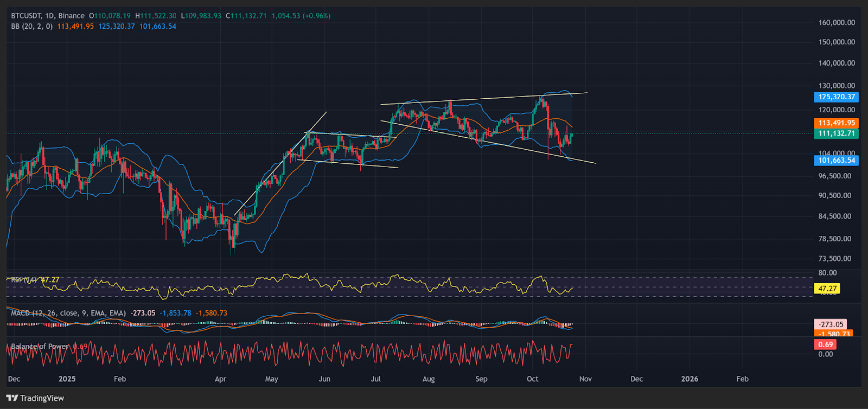This screenshot has height=409, width=868.
Task: Click the TradingView logo
Action: (x=35, y=398)
